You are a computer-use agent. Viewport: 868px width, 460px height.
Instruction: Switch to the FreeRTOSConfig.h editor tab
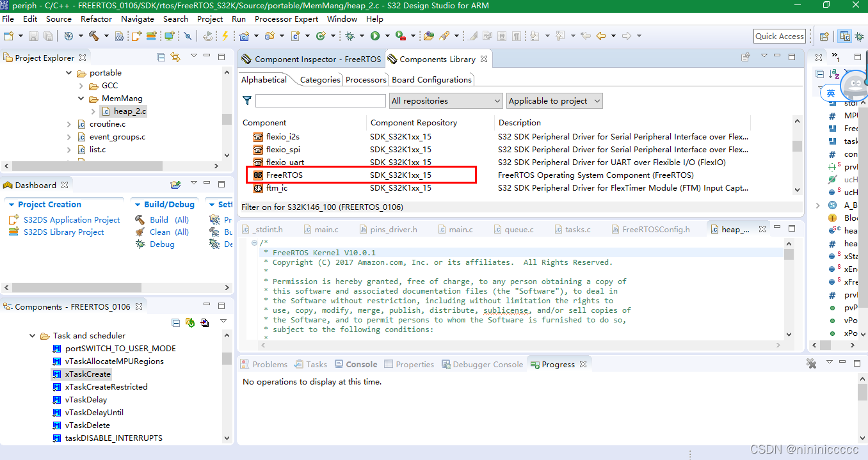point(650,229)
